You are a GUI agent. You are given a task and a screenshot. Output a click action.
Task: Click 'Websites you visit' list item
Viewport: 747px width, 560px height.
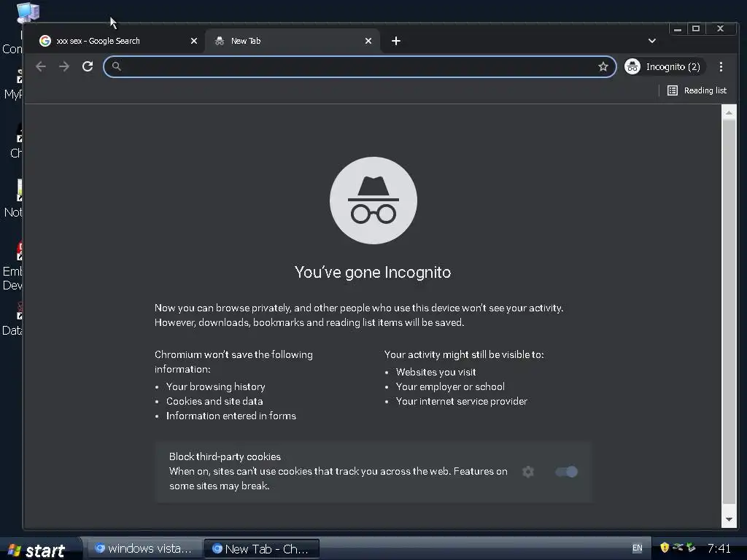[436, 373]
